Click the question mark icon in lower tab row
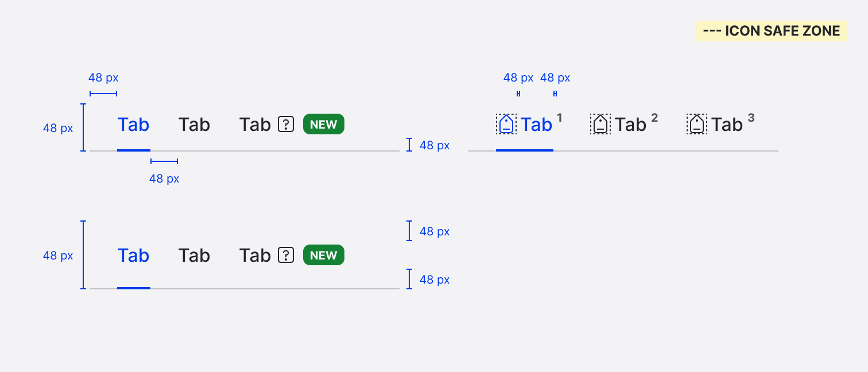The image size is (868, 372). [x=286, y=255]
